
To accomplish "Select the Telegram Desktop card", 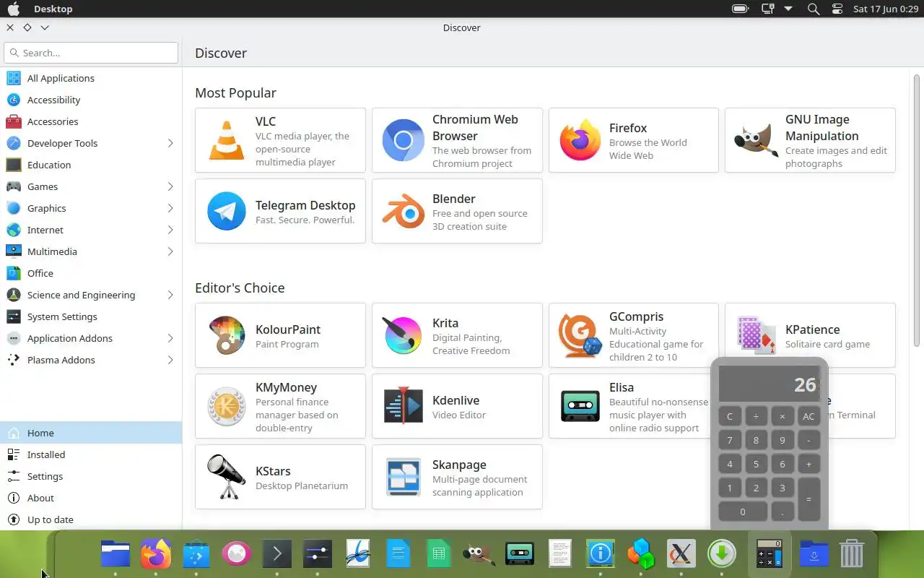I will pos(280,211).
